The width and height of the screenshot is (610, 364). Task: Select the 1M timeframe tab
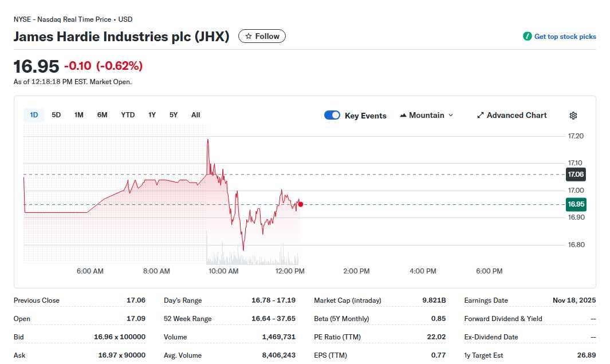78,114
